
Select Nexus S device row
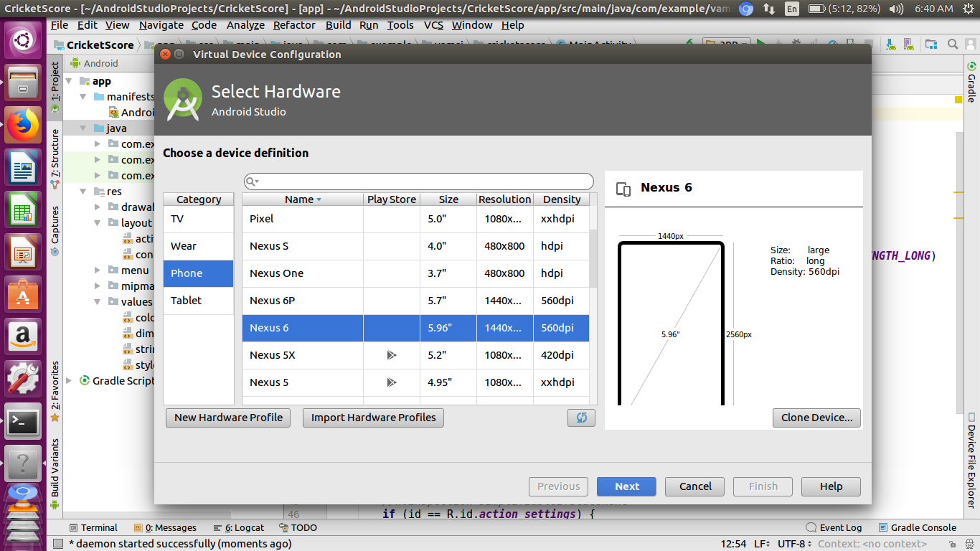tap(415, 246)
